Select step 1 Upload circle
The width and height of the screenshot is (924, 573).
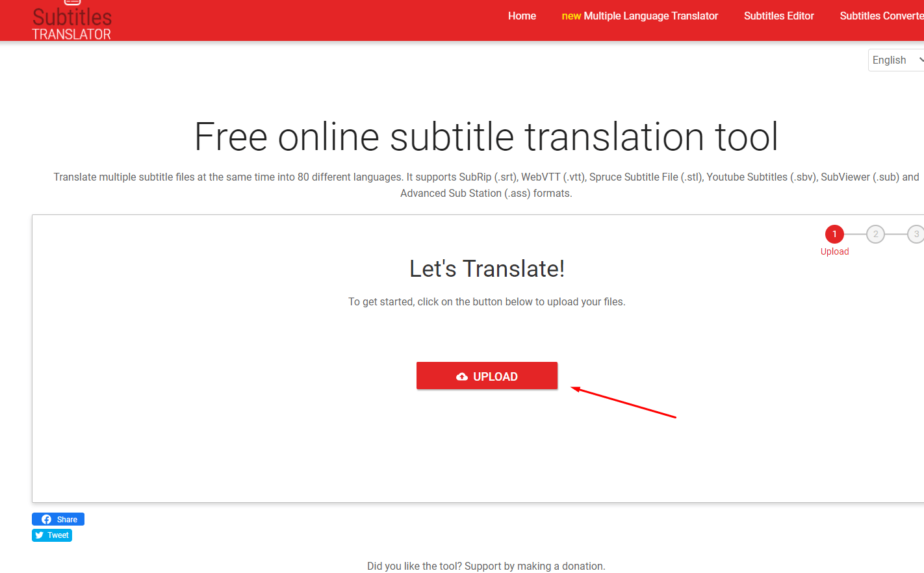(834, 234)
